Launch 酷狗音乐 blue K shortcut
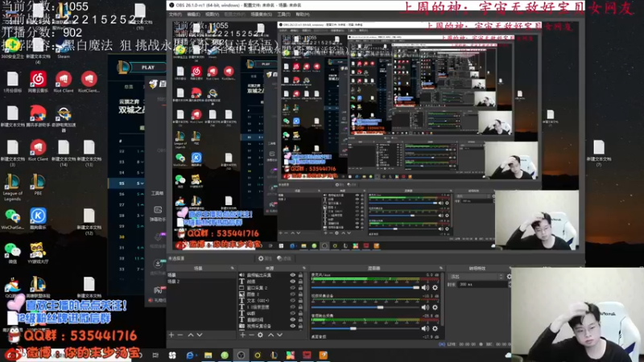The image size is (644, 362). 38,219
